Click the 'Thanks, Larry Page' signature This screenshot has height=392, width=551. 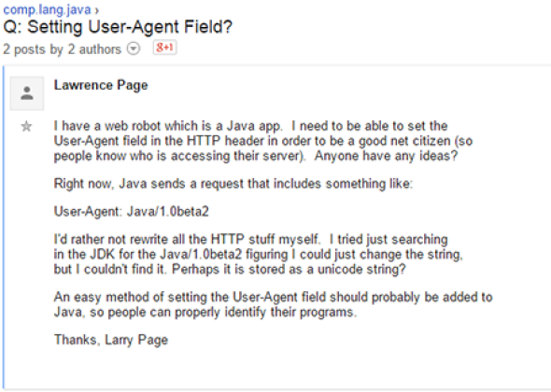[111, 340]
